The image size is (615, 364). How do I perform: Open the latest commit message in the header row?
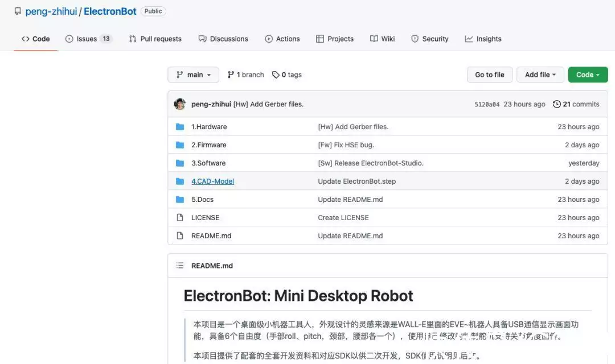pyautogui.click(x=268, y=104)
